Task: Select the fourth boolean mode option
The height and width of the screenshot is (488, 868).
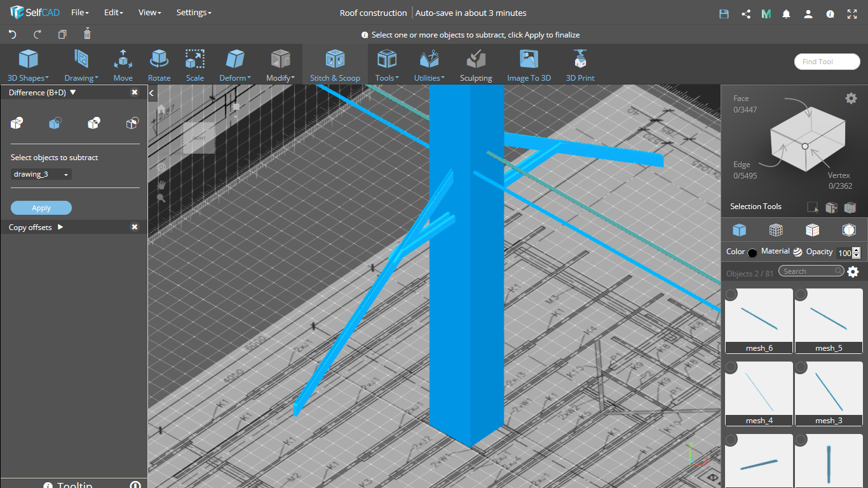Action: pyautogui.click(x=132, y=123)
